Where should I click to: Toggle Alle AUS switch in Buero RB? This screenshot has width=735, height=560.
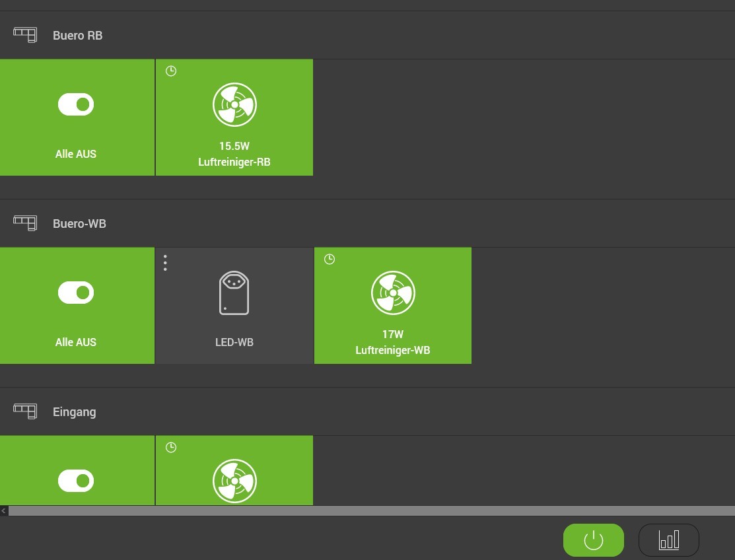76,104
